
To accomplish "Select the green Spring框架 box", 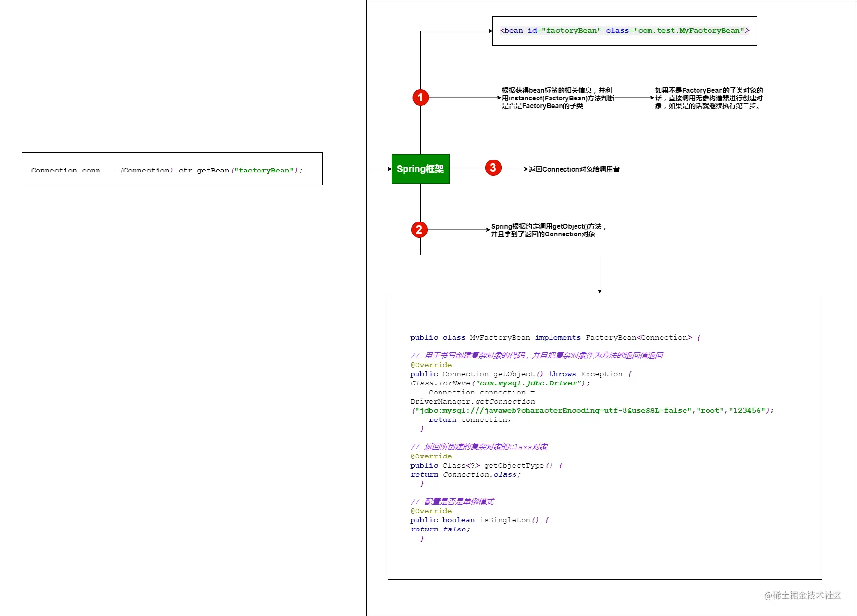I will pyautogui.click(x=420, y=169).
